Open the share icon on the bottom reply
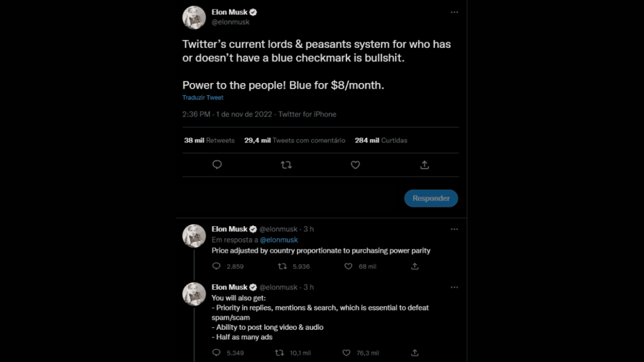Image resolution: width=644 pixels, height=362 pixels. point(414,353)
